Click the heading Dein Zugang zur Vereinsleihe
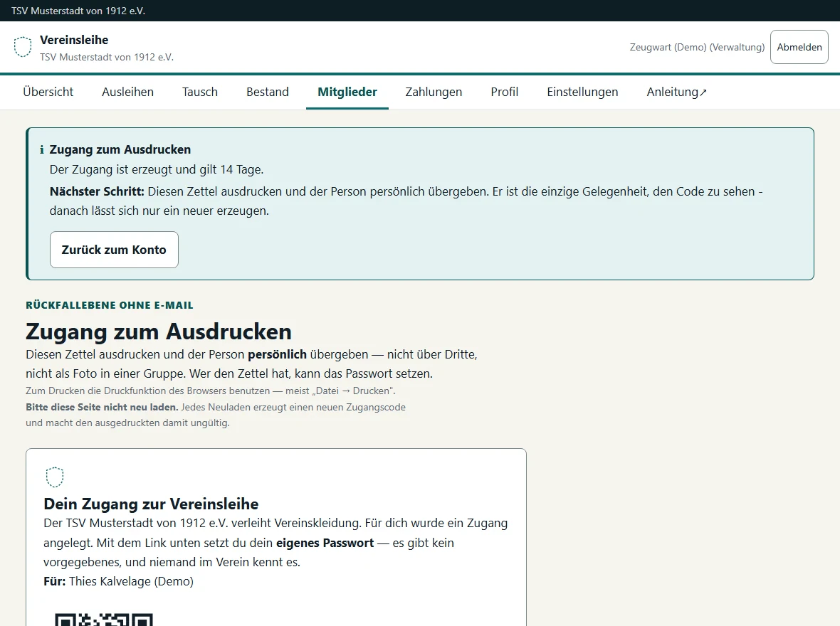Screen dimensions: 840x626 coord(151,504)
